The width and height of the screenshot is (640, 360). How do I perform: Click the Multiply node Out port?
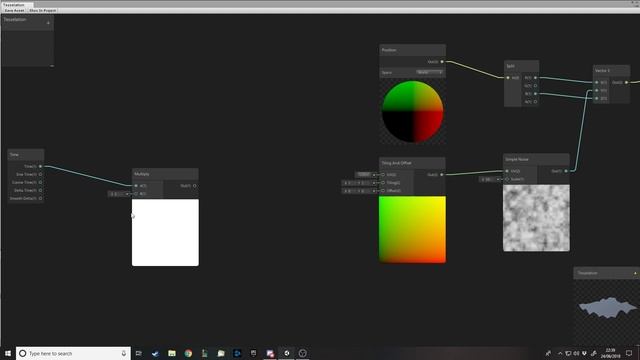point(195,186)
